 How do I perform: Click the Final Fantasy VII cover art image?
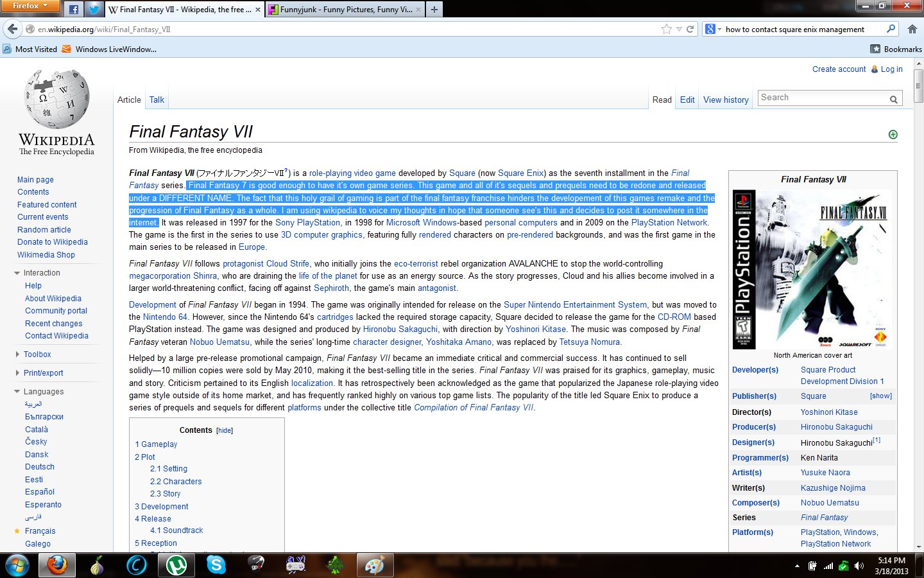point(812,270)
